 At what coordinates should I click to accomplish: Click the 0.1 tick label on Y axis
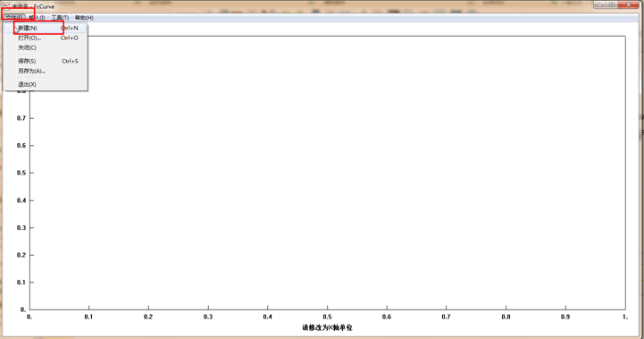[x=21, y=283]
